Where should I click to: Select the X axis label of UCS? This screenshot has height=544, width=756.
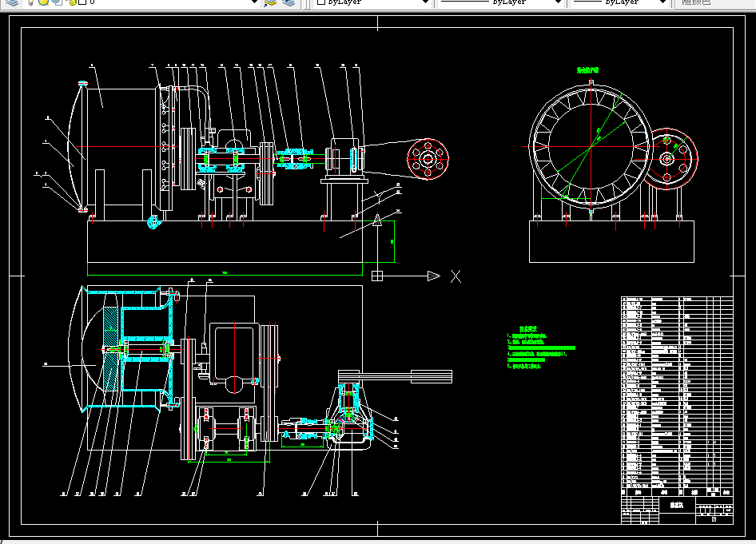click(x=456, y=276)
